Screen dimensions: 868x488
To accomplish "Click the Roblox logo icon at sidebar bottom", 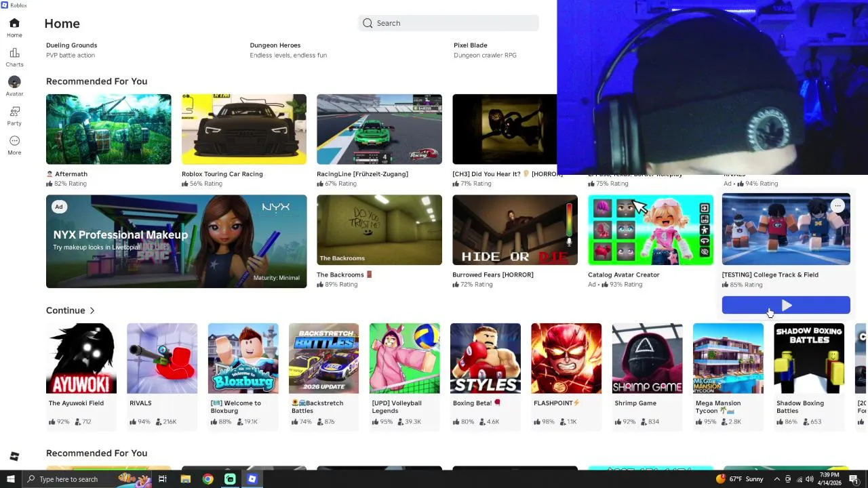I will [x=14, y=457].
